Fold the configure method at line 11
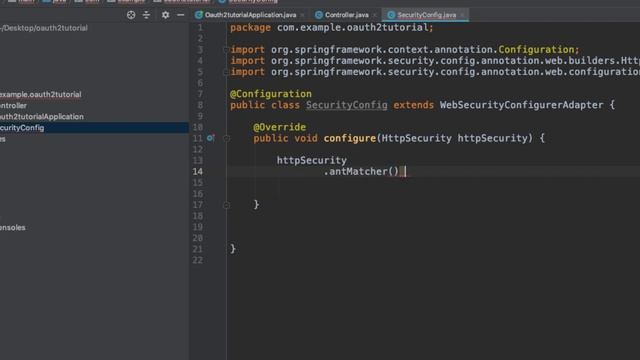Image resolution: width=640 pixels, height=360 pixels. click(x=227, y=139)
